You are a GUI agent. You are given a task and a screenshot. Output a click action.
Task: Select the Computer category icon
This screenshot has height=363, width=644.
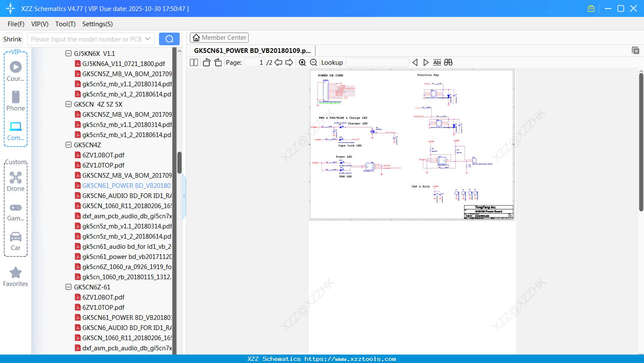(16, 131)
